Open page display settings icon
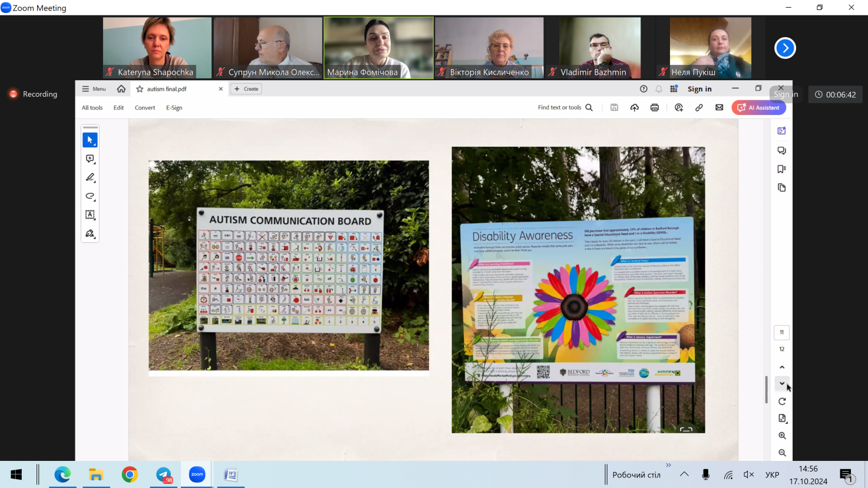Screen dimensions: 868x488 click(x=782, y=418)
